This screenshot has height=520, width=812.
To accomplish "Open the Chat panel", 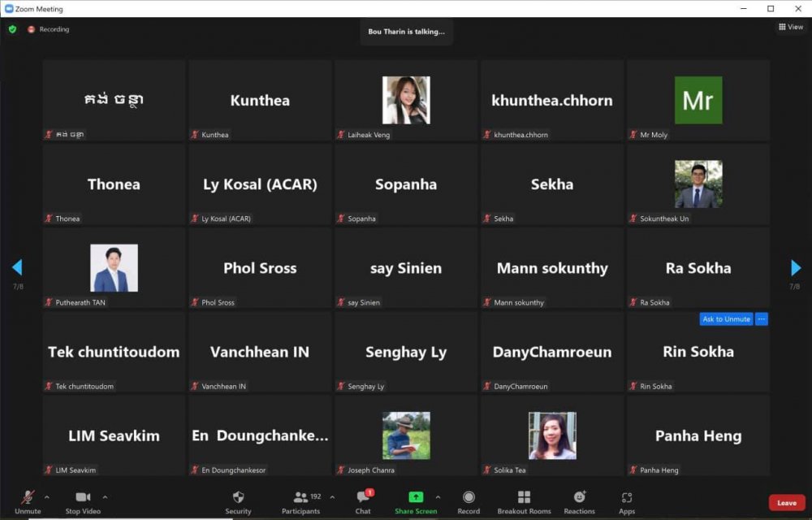I will [x=364, y=497].
